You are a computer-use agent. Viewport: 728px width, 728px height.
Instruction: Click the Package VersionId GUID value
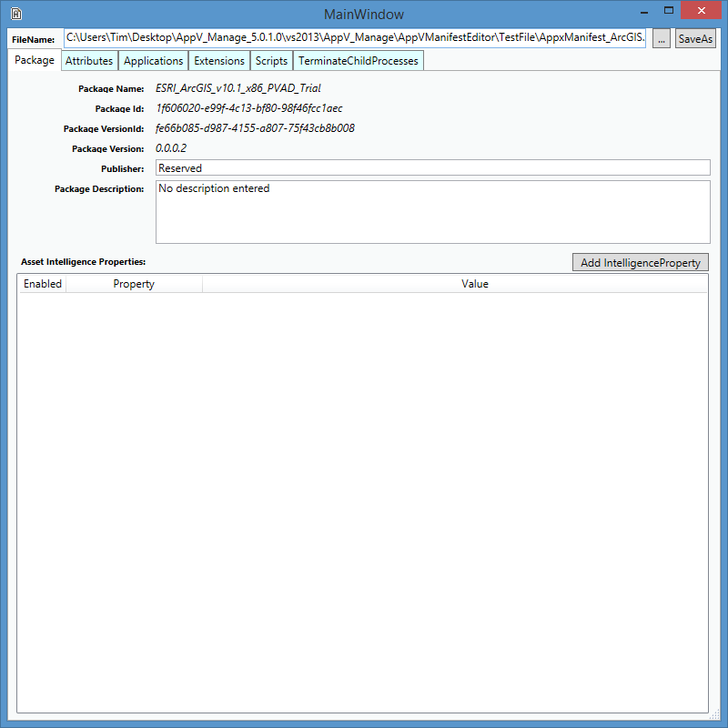pyautogui.click(x=255, y=128)
